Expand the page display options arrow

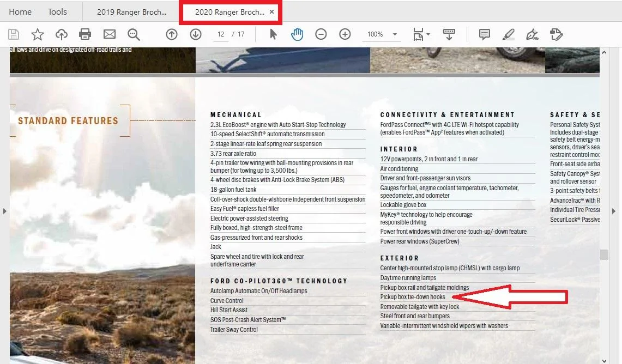click(x=428, y=34)
